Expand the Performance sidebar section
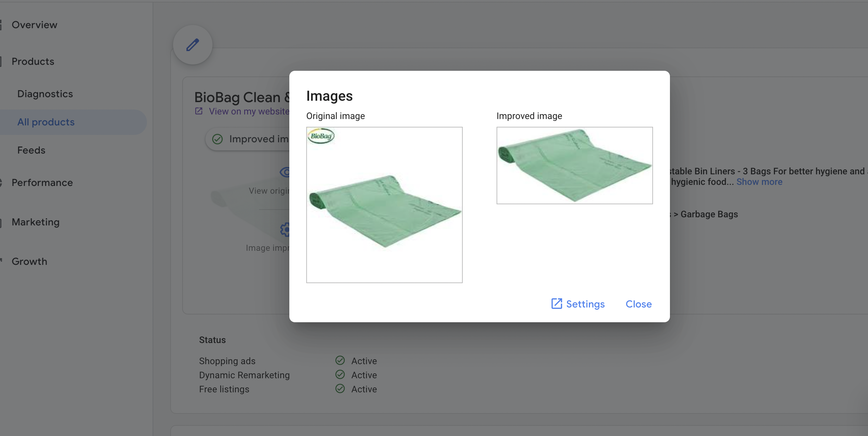 click(x=42, y=182)
